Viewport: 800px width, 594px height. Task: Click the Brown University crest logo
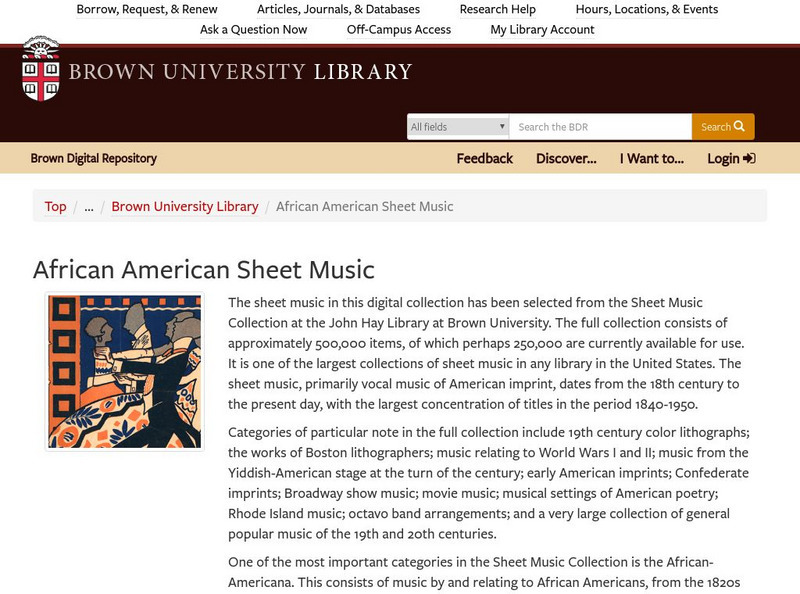tap(41, 69)
